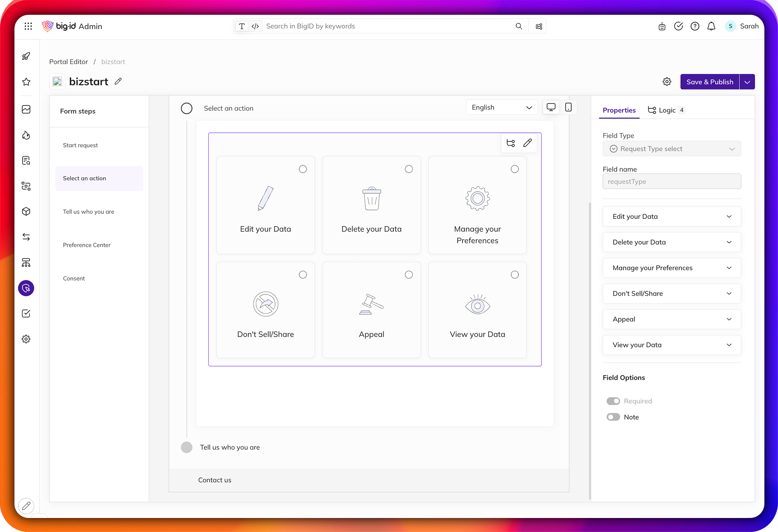Image resolution: width=778 pixels, height=532 pixels.
Task: Switch to mobile preview icon
Action: [568, 107]
